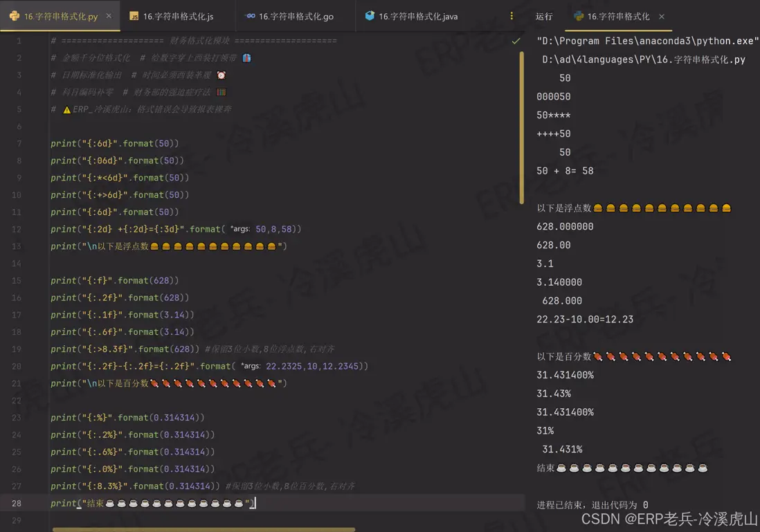Viewport: 760px width, 532px height.
Task: Click the green checkmark inspection indicator
Action: click(516, 42)
